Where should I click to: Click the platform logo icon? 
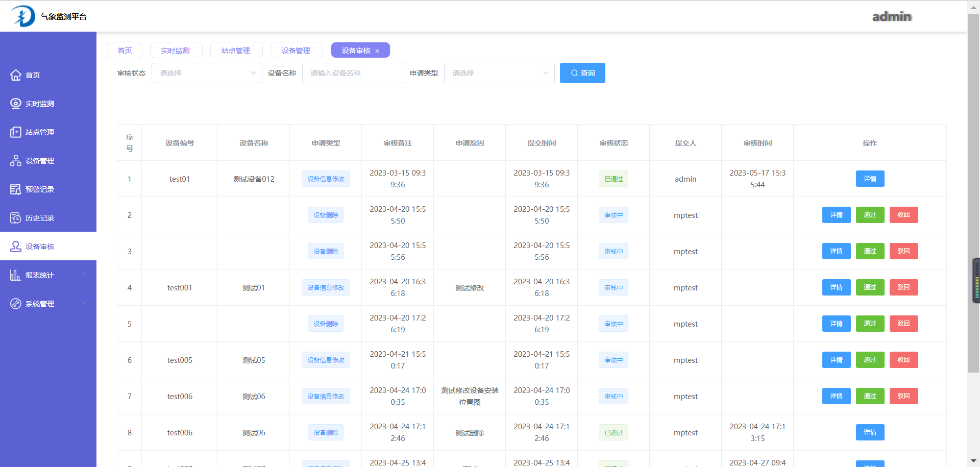point(23,16)
